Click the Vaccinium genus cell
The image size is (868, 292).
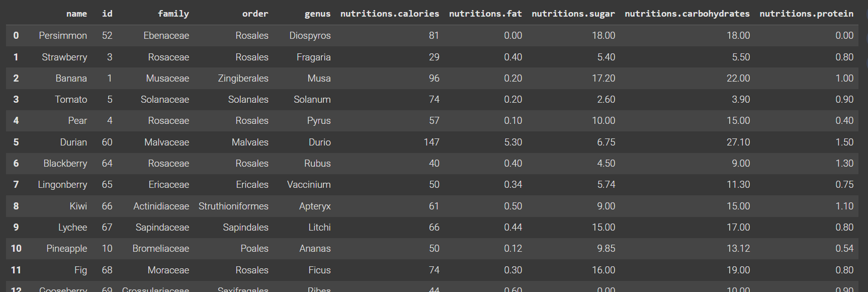pos(309,185)
